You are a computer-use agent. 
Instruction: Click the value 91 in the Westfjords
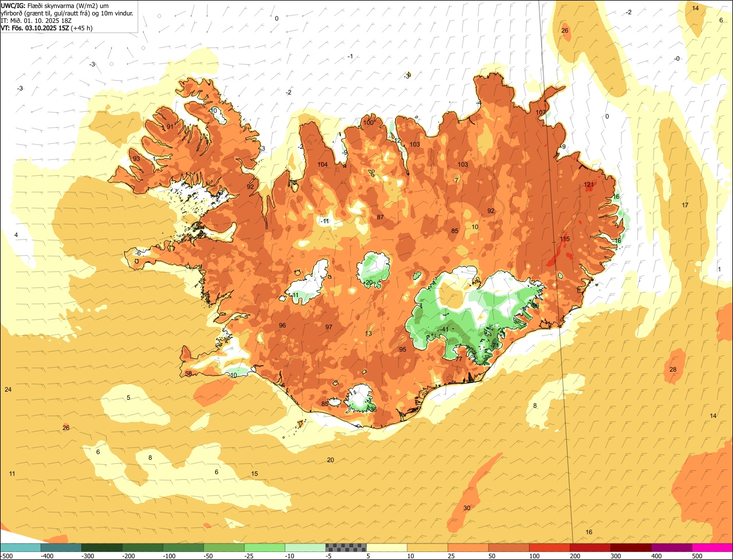(x=170, y=127)
